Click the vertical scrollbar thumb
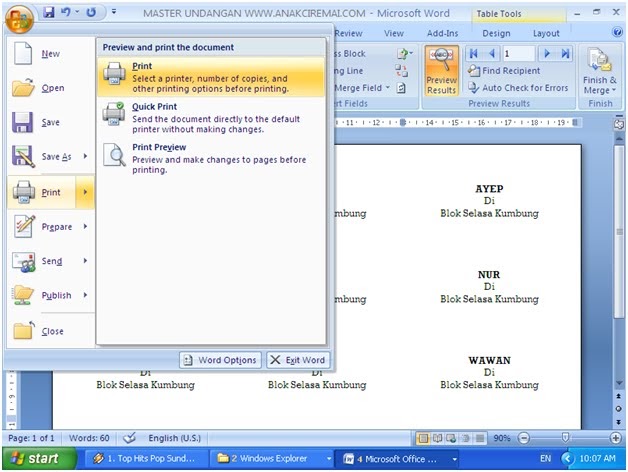This screenshot has height=472, width=628. coord(619,232)
